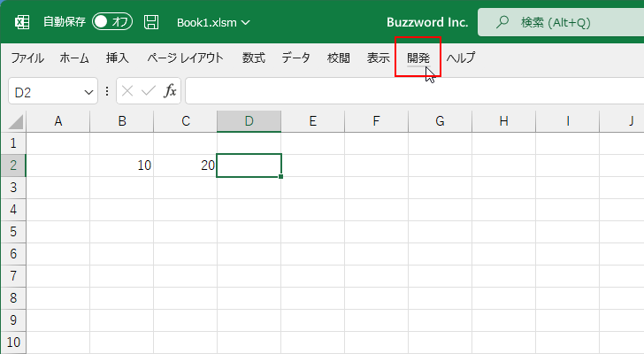Viewport: 644px width, 354px height.
Task: Click the search box (Alt+Q)
Action: 561,22
